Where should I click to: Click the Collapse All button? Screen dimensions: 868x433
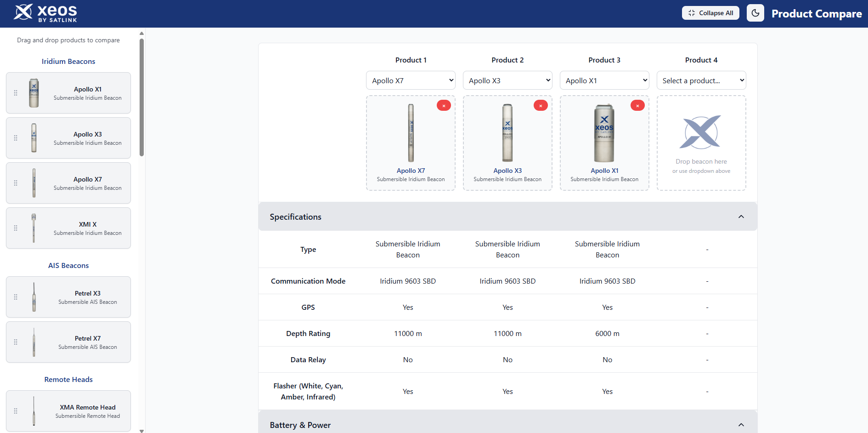(710, 13)
